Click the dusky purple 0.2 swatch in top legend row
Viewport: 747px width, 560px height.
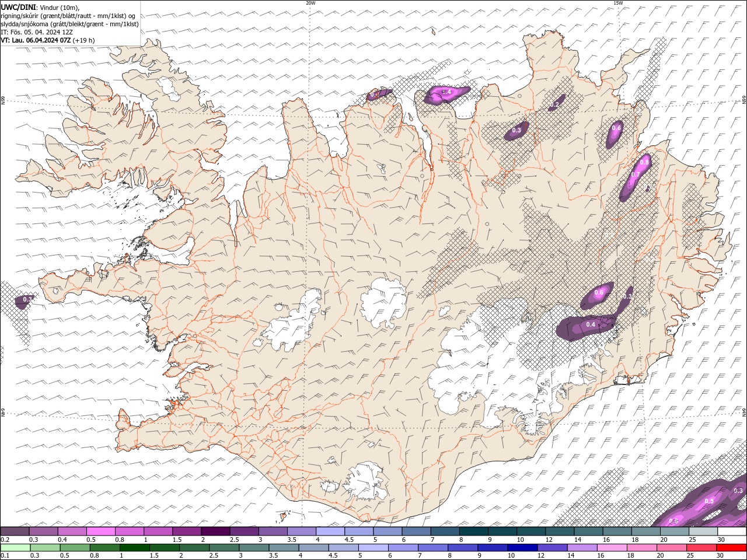(x=15, y=531)
